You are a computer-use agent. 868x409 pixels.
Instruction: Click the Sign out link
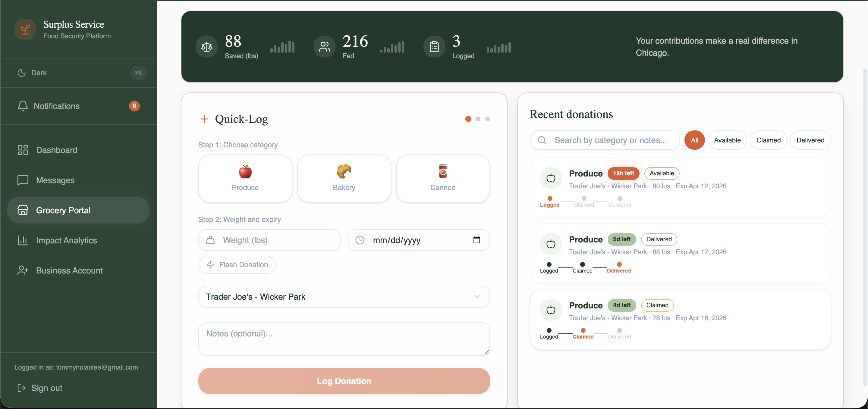click(46, 388)
